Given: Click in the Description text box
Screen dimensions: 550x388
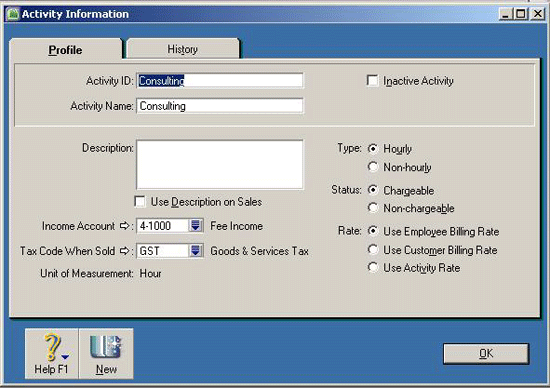Looking at the screenshot, I should point(220,165).
